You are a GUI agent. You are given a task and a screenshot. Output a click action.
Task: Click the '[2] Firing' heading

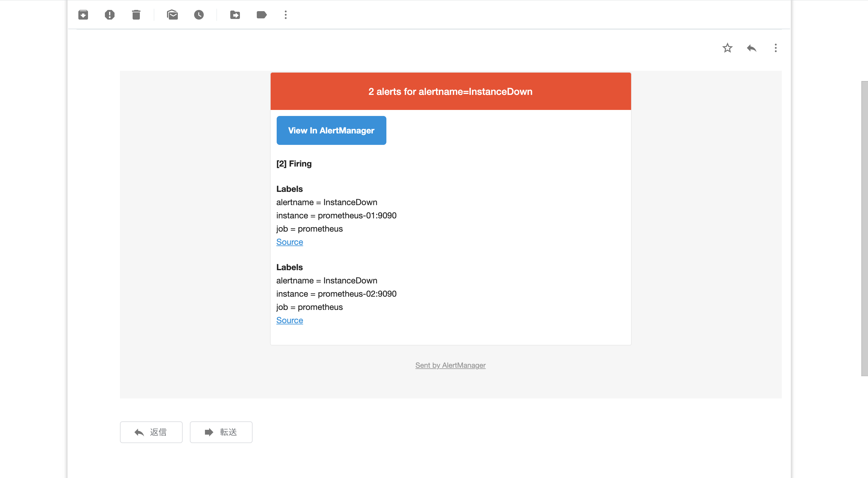(294, 164)
